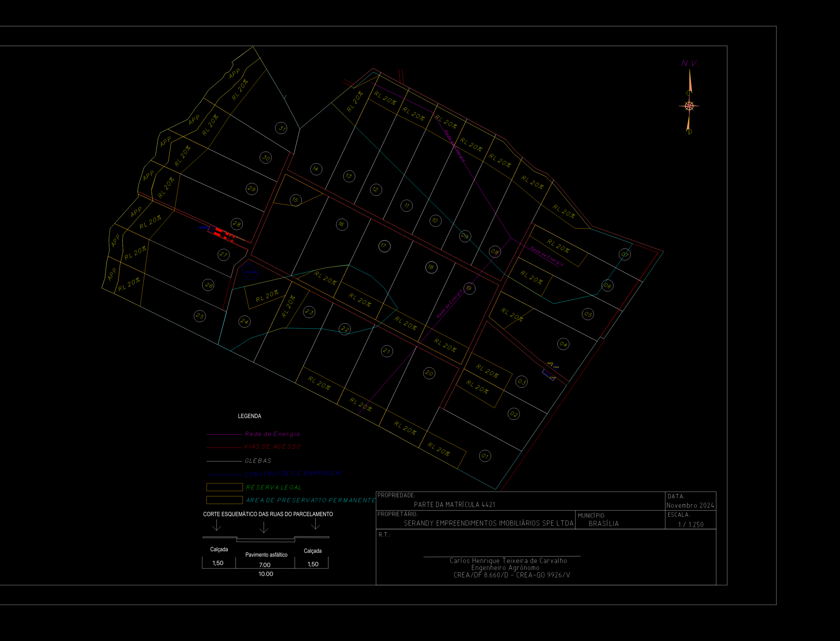Click the circled 15 lot label
The image size is (840, 641).
click(x=296, y=200)
